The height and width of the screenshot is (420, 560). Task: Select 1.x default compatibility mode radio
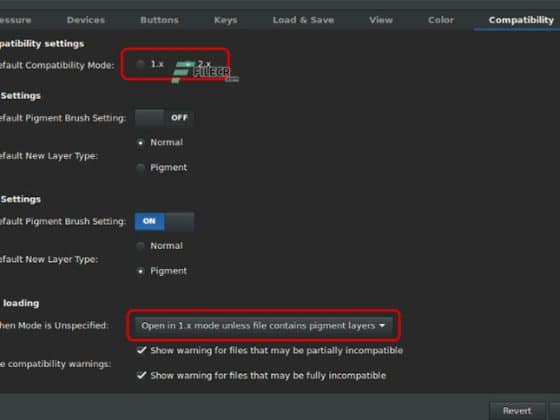coord(140,64)
